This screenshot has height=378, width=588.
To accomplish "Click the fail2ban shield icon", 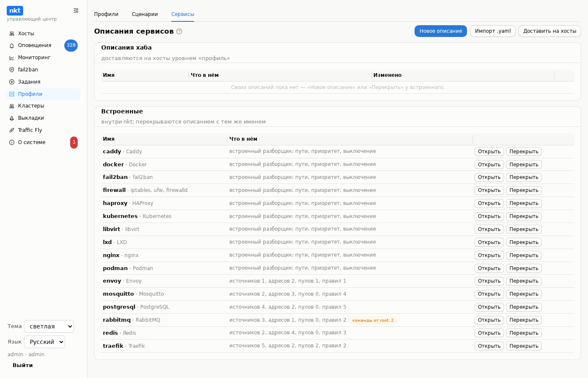I will 12,70.
